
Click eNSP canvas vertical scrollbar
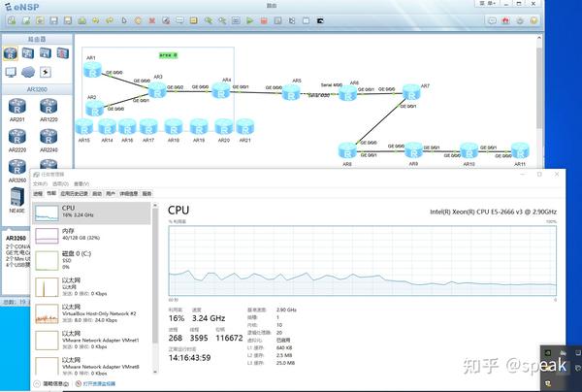539,87
